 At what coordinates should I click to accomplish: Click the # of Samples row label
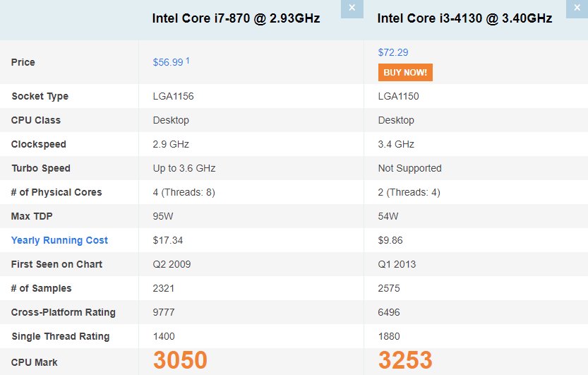41,288
